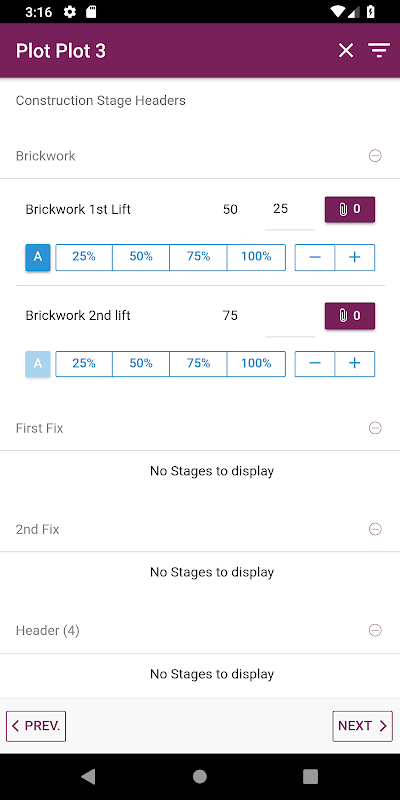Close the Plot 3 screen with X

click(346, 51)
